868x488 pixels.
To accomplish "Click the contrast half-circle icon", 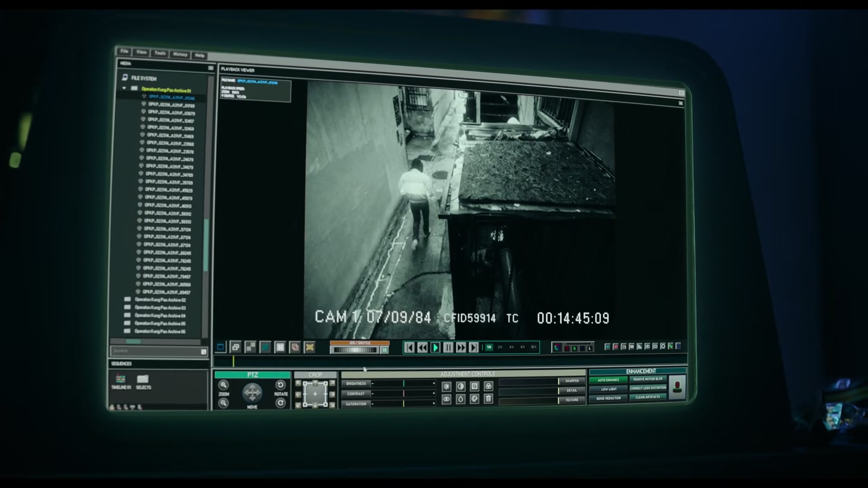I will click(x=460, y=387).
